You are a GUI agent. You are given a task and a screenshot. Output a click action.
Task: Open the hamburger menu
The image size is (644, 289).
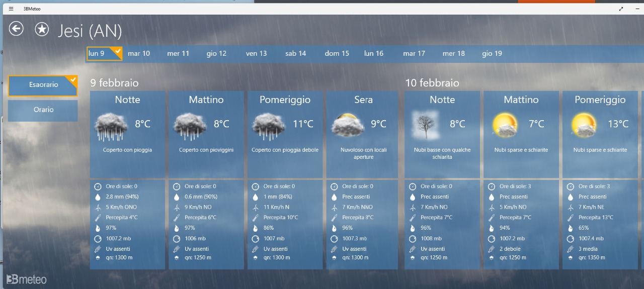11,9
